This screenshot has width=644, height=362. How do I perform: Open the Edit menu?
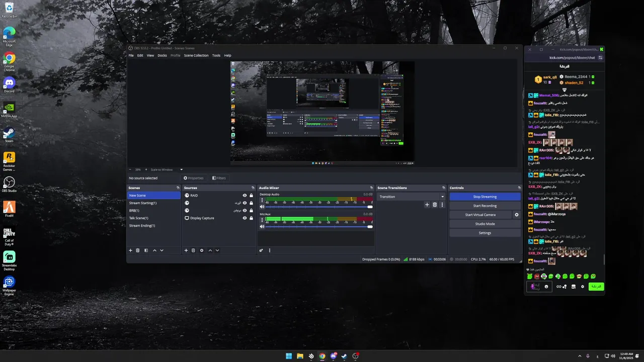[x=140, y=55]
